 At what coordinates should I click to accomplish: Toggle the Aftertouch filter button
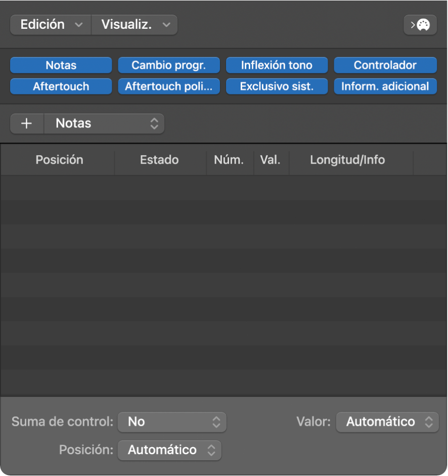click(61, 86)
